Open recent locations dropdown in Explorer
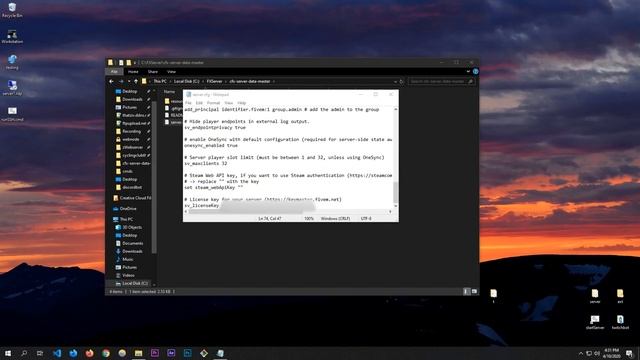 tap(129, 82)
